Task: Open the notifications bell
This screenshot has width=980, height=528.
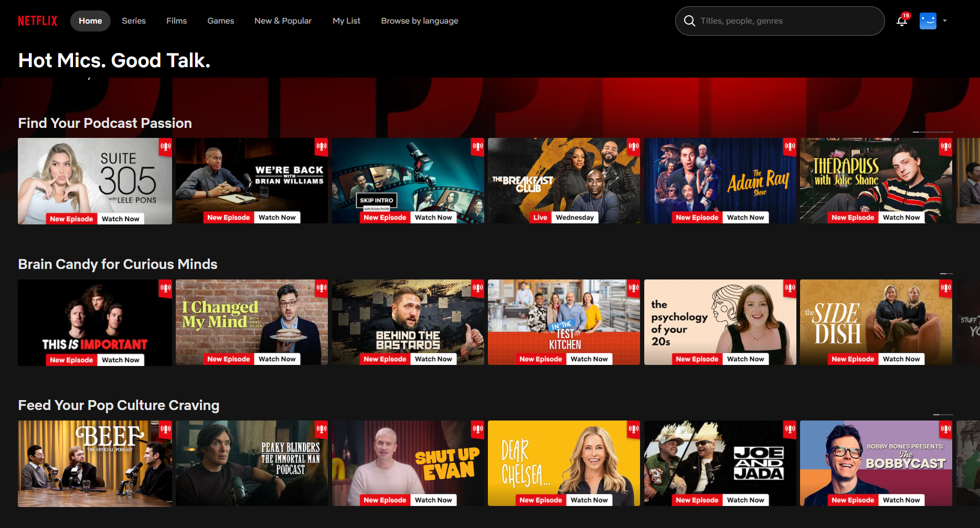Action: click(902, 21)
